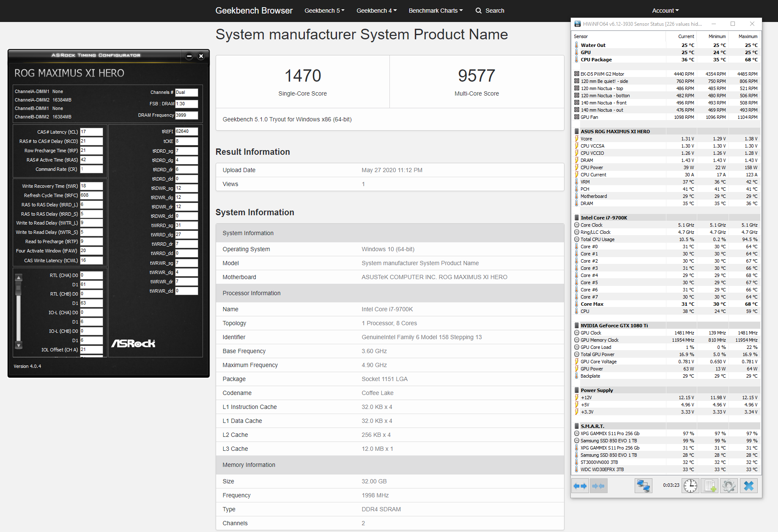Click the Upload Date value May 27 2020
This screenshot has height=532, width=778.
tap(392, 170)
